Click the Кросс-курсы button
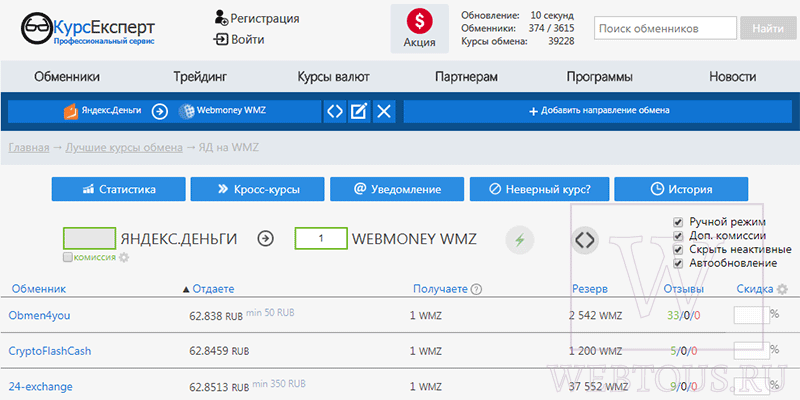Image resolution: width=800 pixels, height=400 pixels. click(x=258, y=189)
